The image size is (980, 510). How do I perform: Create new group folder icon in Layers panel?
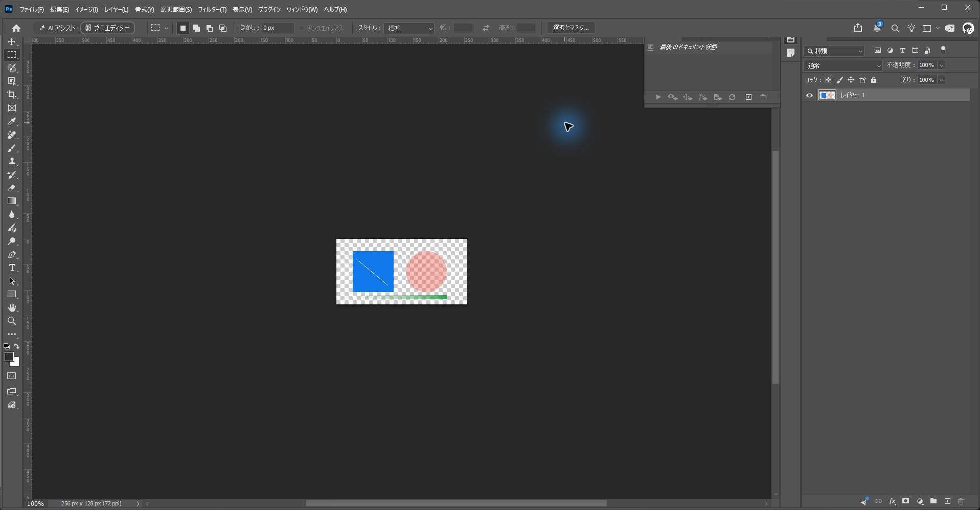(x=933, y=501)
